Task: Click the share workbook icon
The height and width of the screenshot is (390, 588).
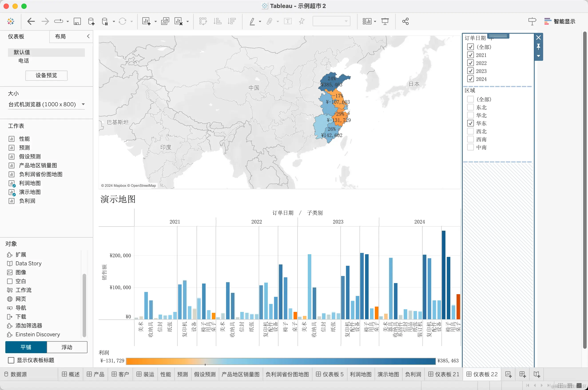Action: tap(405, 21)
